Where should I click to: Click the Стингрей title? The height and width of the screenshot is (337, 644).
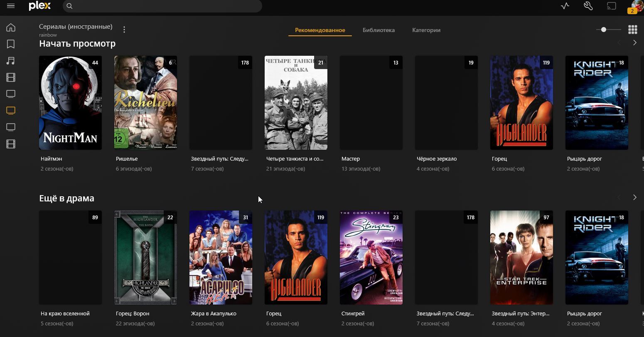(353, 314)
